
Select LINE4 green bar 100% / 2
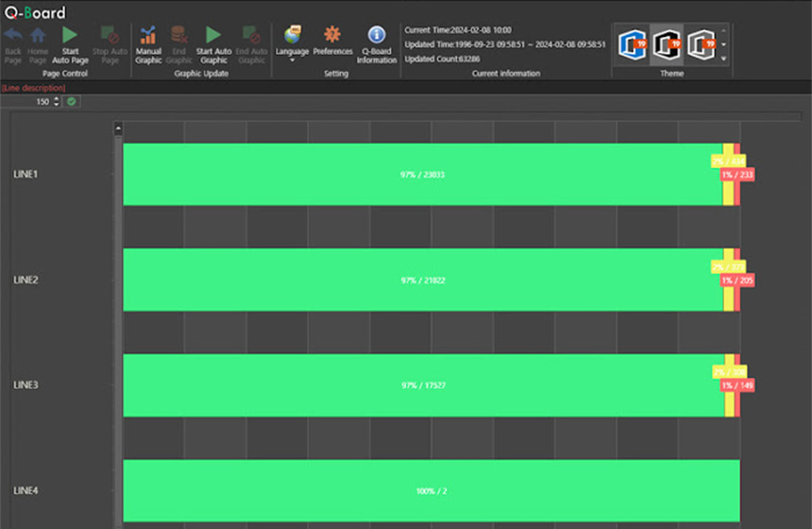point(431,490)
